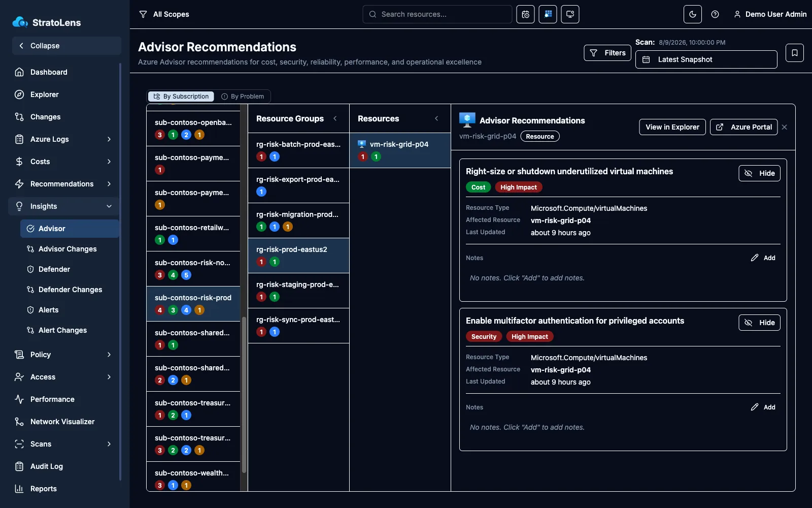Click High Impact badge on right-size card
The height and width of the screenshot is (508, 812).
519,187
